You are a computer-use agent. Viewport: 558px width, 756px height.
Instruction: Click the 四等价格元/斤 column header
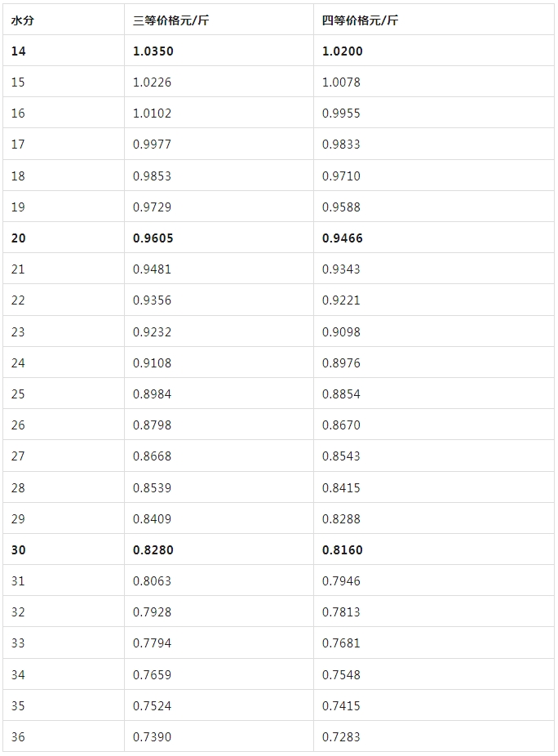360,20
